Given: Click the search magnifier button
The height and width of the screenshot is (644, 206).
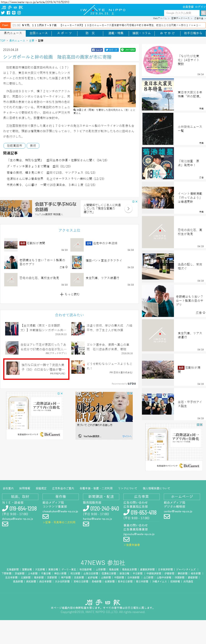Looking at the screenshot, I should (203, 13).
